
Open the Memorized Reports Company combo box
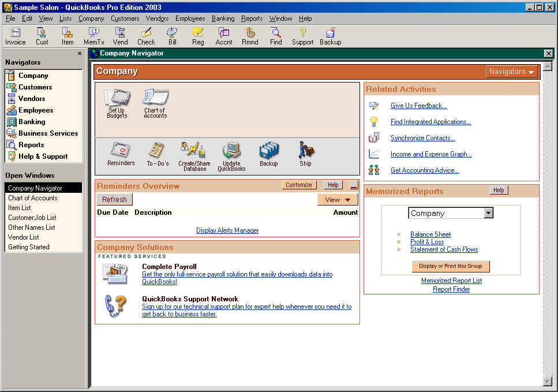[x=451, y=213]
